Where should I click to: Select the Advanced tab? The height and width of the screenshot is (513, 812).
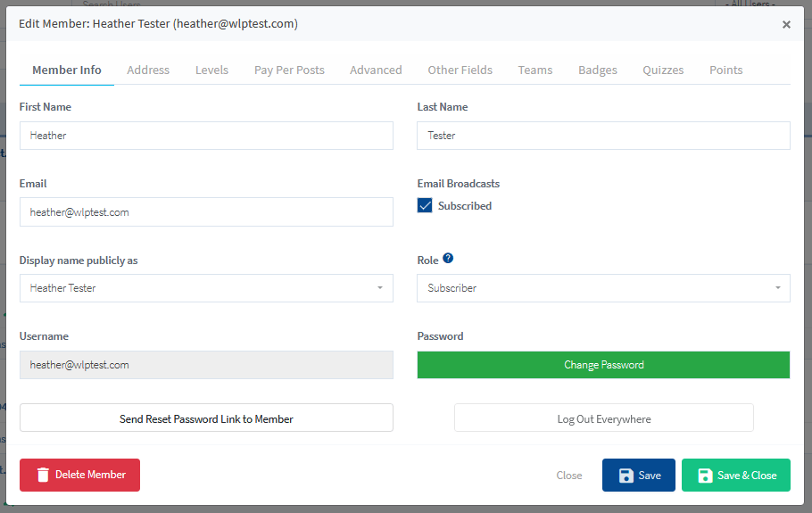click(x=376, y=70)
